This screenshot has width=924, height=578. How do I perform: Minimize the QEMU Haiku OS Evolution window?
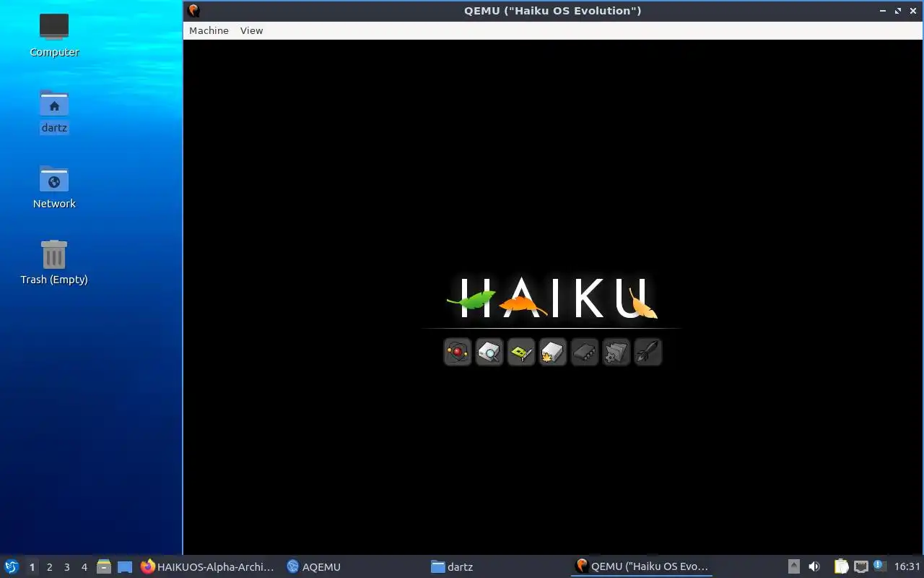click(x=883, y=11)
